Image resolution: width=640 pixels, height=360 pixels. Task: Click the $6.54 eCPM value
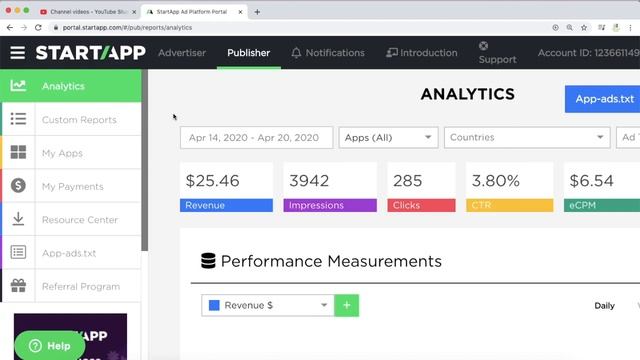(x=591, y=181)
